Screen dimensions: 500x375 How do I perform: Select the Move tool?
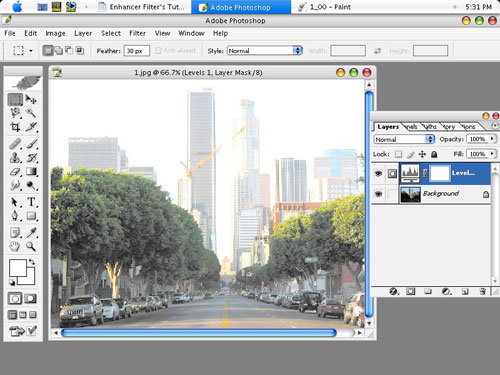click(31, 99)
